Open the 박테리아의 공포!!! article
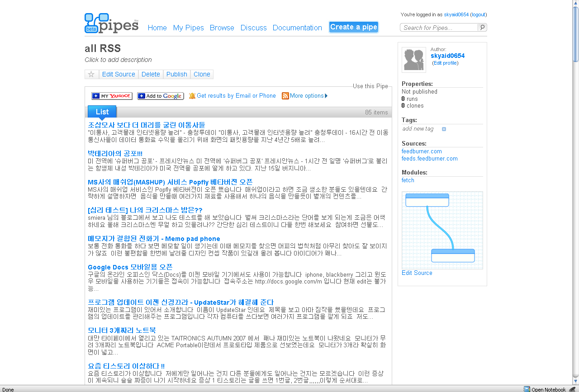This screenshot has height=392, width=579. coord(115,154)
